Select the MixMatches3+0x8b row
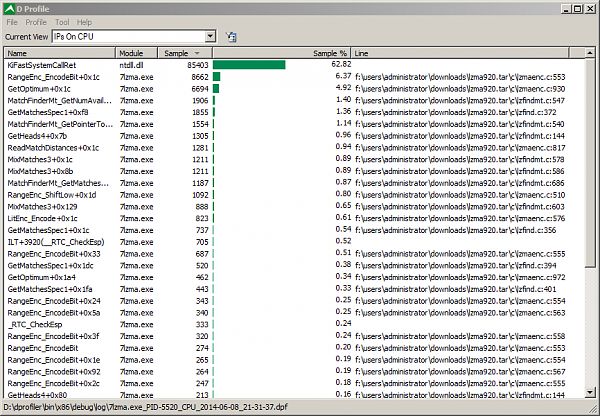The image size is (600, 416). [295, 171]
